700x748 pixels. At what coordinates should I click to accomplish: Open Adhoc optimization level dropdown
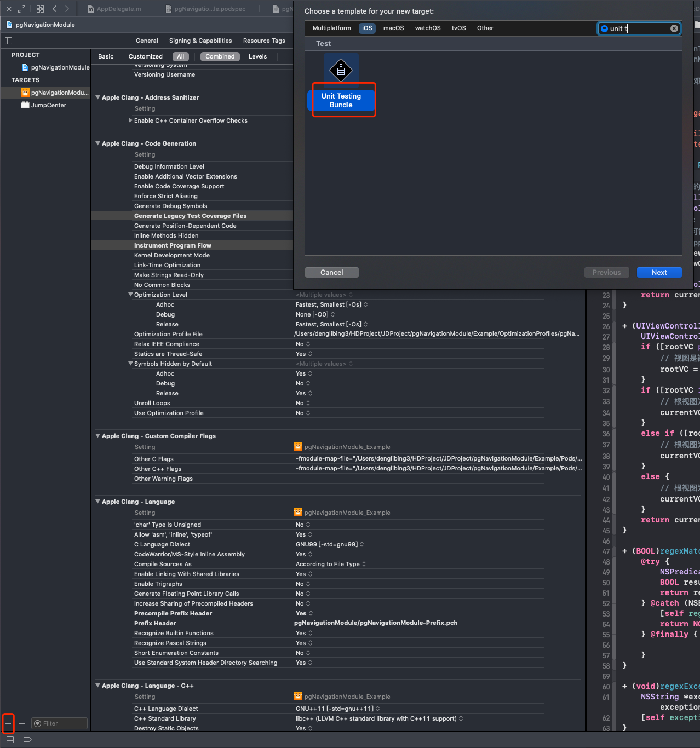[x=331, y=304]
